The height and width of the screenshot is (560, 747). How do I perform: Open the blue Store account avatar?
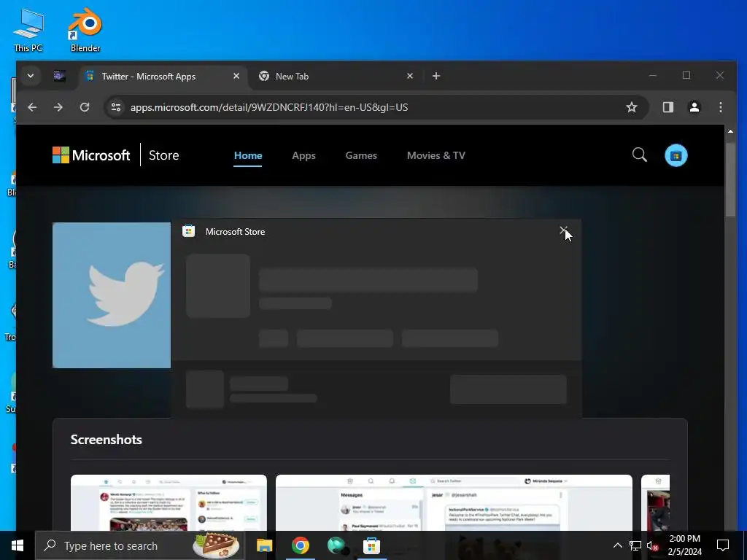pos(676,155)
